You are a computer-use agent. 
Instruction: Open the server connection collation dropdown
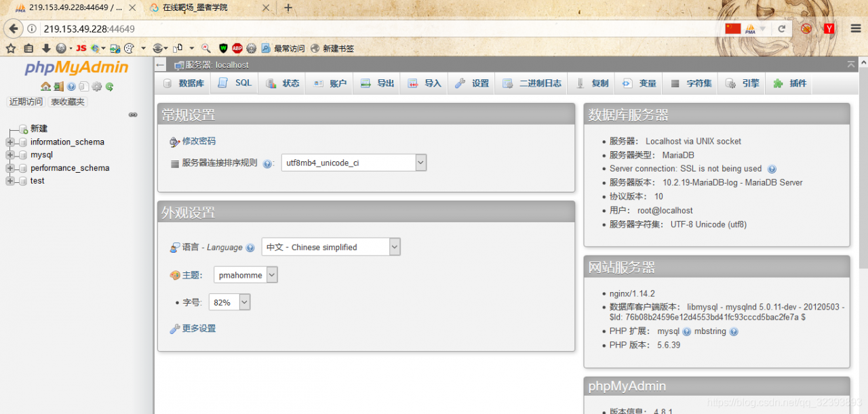(x=354, y=163)
